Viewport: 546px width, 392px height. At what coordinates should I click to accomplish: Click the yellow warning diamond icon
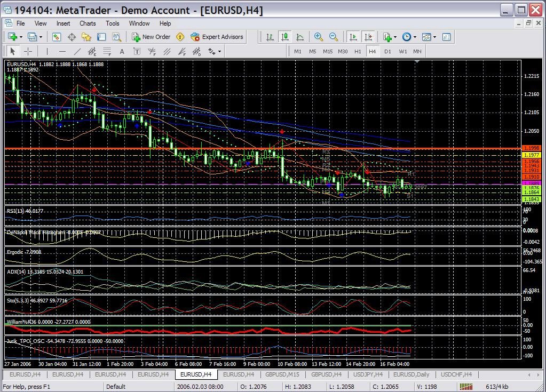coord(180,37)
